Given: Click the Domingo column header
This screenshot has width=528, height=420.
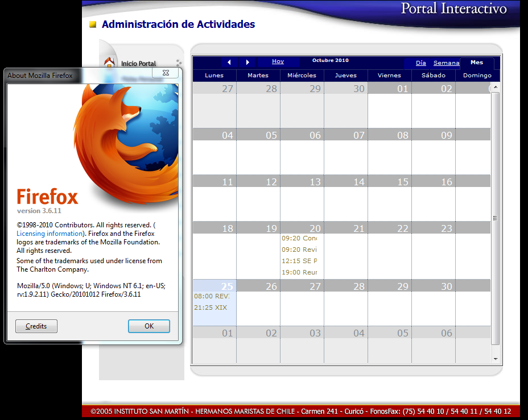Looking at the screenshot, I should (477, 76).
